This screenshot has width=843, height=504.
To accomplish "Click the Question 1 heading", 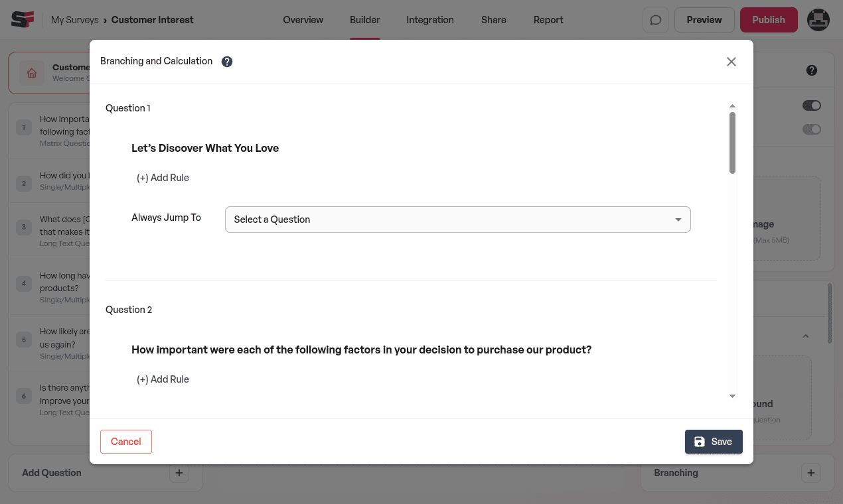I will (128, 108).
